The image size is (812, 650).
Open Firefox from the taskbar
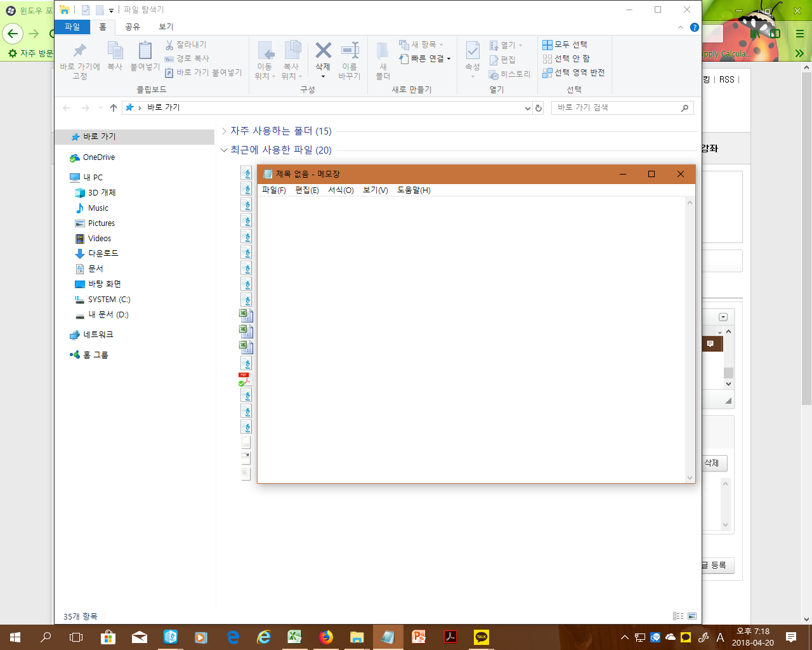[326, 637]
